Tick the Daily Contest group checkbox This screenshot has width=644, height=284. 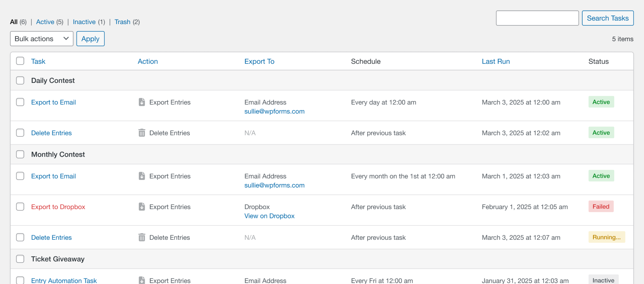(20, 81)
